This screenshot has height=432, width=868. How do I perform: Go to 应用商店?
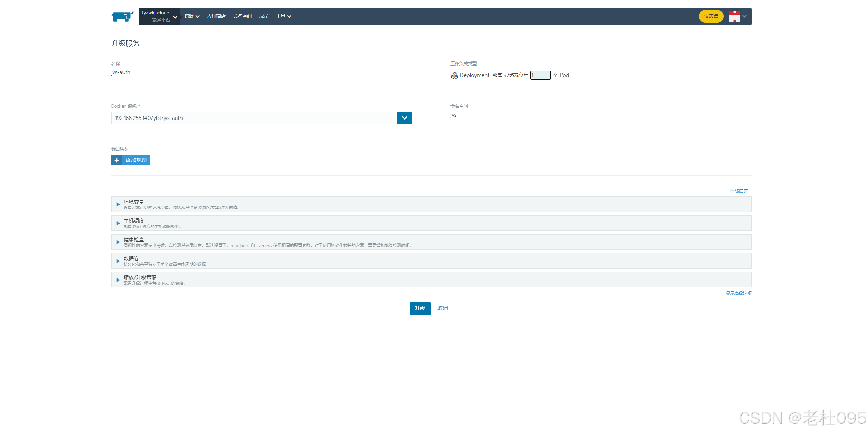coord(216,16)
